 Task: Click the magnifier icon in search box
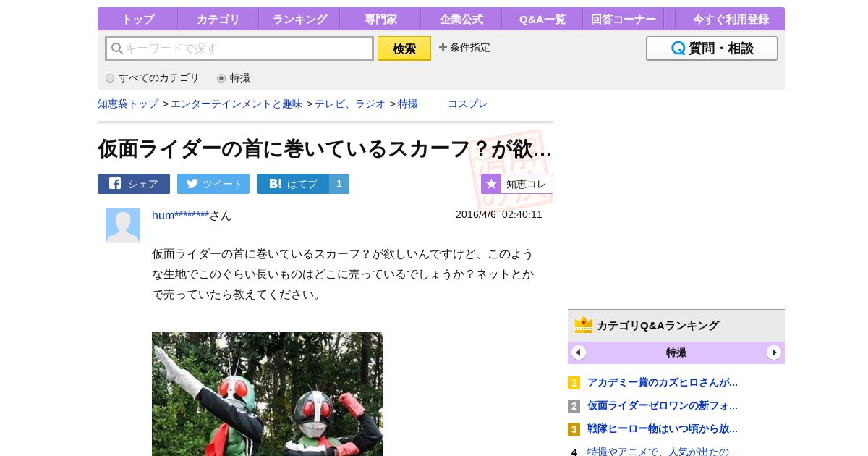pos(116,48)
